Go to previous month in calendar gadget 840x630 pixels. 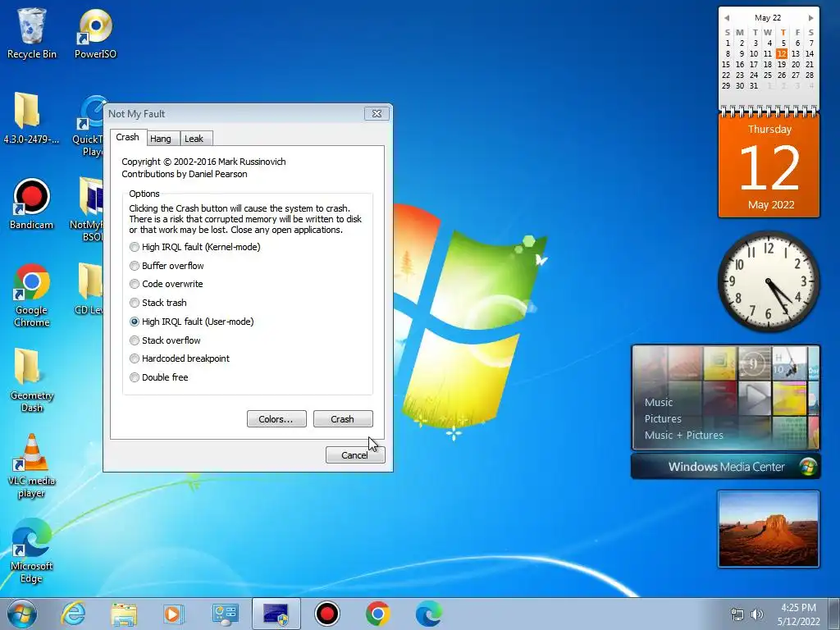click(x=727, y=18)
